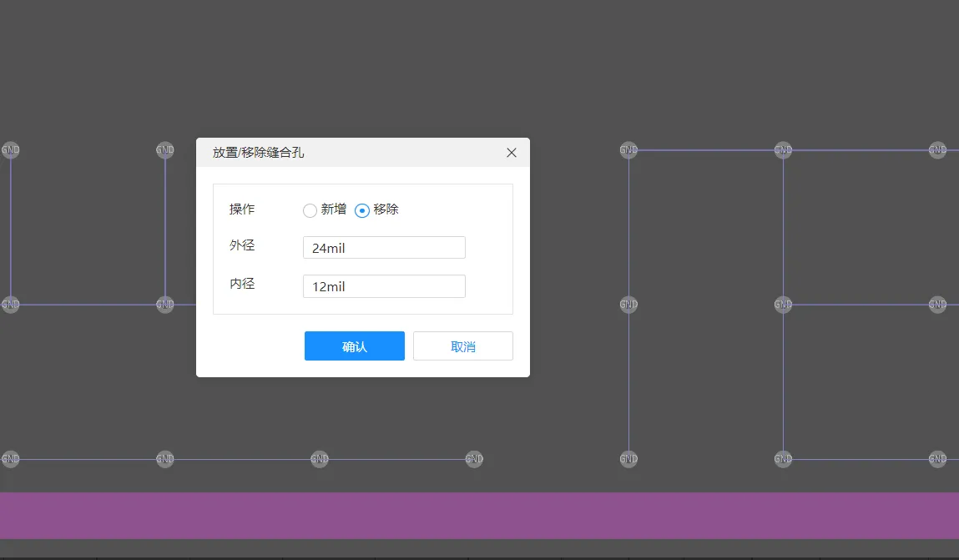This screenshot has width=959, height=560.
Task: Select GND via below the 确认 button
Action: 320,459
